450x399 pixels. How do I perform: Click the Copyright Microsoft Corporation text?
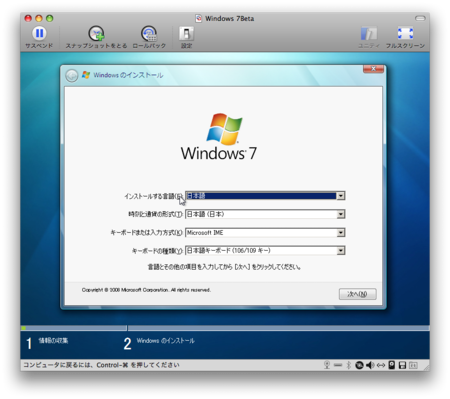point(146,290)
